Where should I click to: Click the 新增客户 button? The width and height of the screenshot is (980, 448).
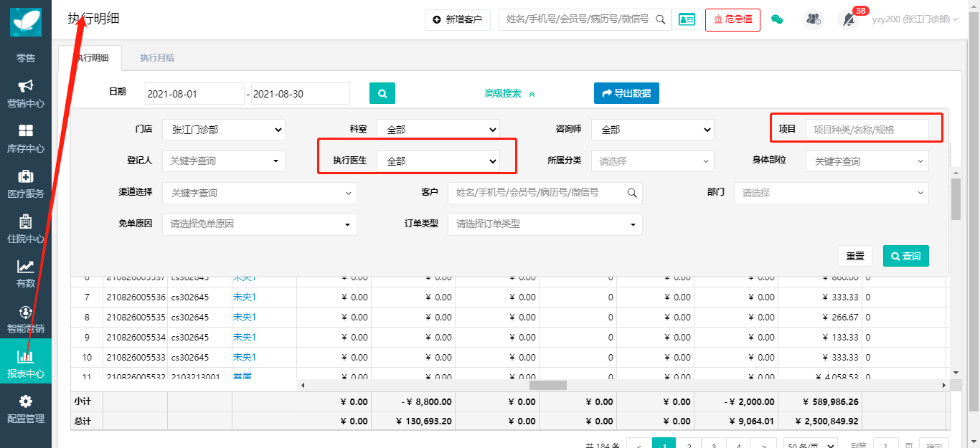tap(458, 19)
